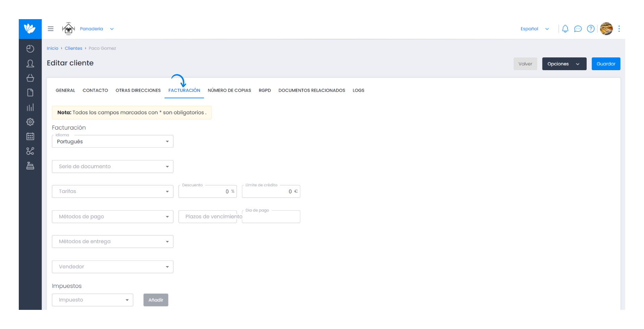Switch to the Otras Direcciones tab
The width and height of the screenshot is (644, 329).
point(138,90)
